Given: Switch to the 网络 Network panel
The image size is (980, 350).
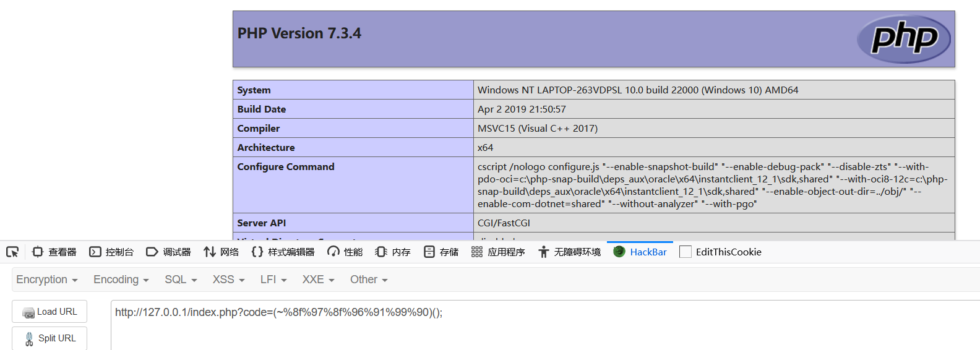Looking at the screenshot, I should 221,252.
